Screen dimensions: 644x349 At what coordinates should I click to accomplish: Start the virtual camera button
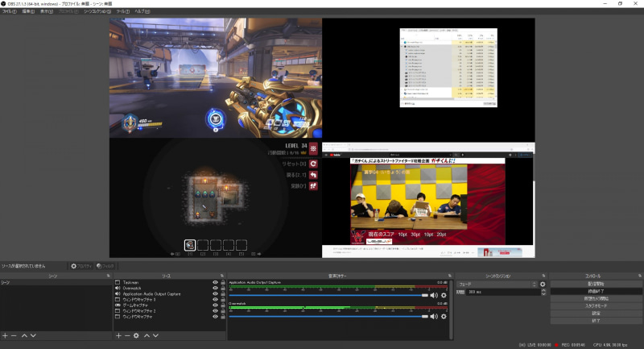tap(596, 299)
